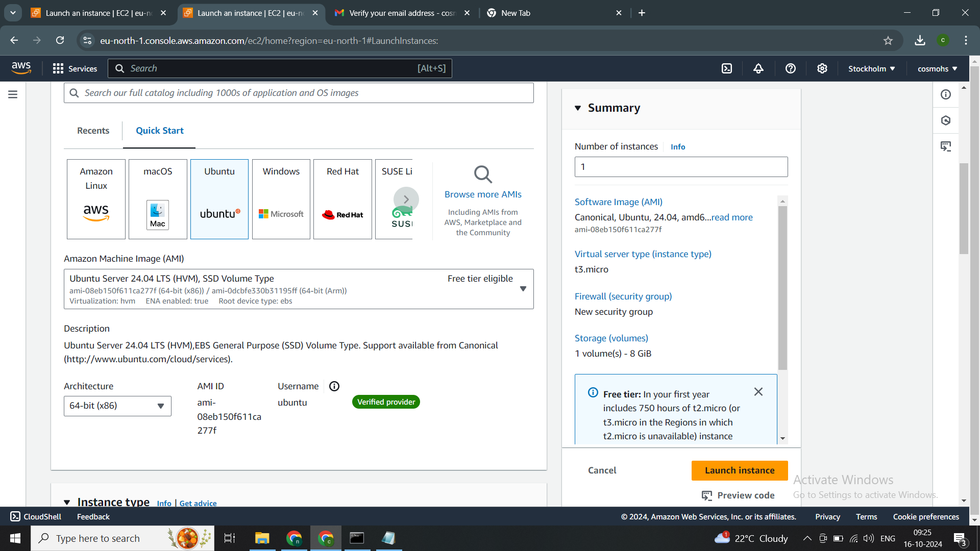Click read more in the Summary
980x551 pixels.
coord(732,217)
